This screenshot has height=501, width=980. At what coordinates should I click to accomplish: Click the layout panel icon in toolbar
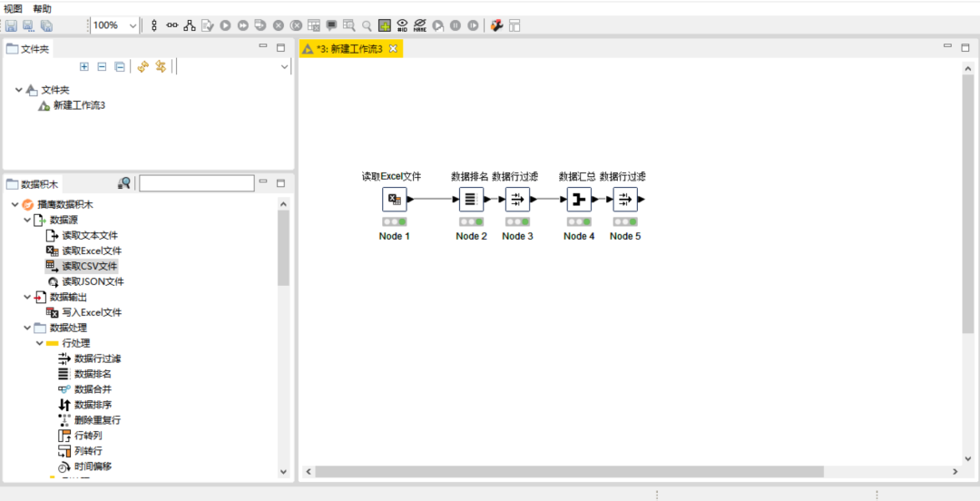point(514,25)
